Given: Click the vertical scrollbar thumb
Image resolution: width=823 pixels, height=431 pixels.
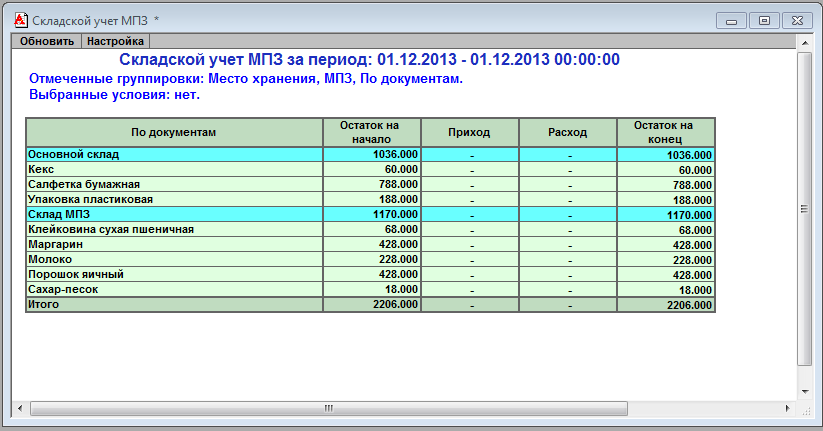Looking at the screenshot, I should 805,208.
